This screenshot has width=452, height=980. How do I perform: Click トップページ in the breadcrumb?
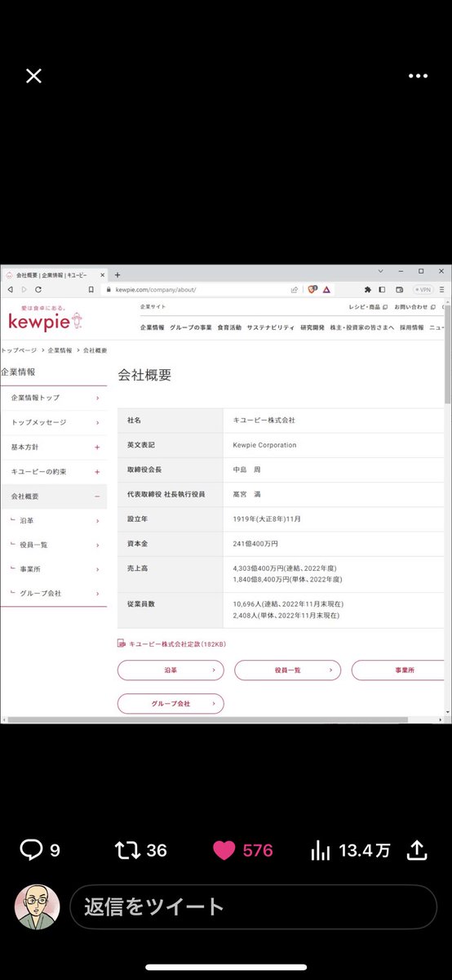pos(20,350)
